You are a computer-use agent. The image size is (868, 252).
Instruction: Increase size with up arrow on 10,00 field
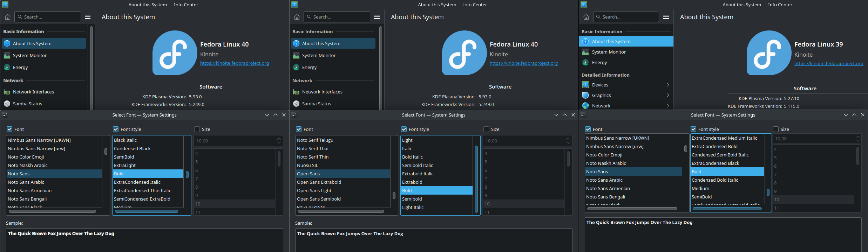(857, 137)
